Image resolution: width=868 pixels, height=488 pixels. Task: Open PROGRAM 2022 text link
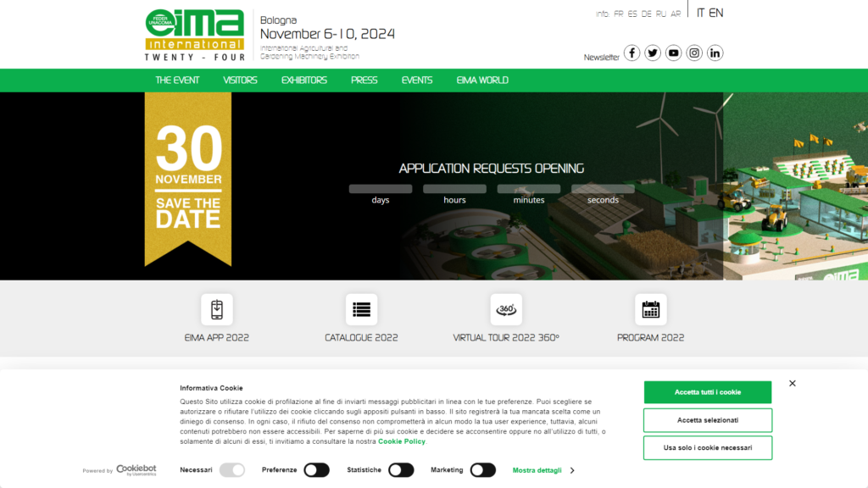coord(650,337)
